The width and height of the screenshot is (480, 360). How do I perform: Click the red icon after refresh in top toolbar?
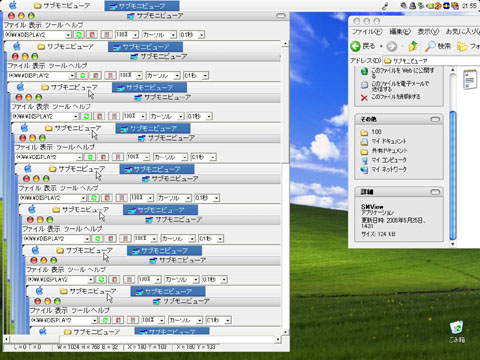pos(92,35)
